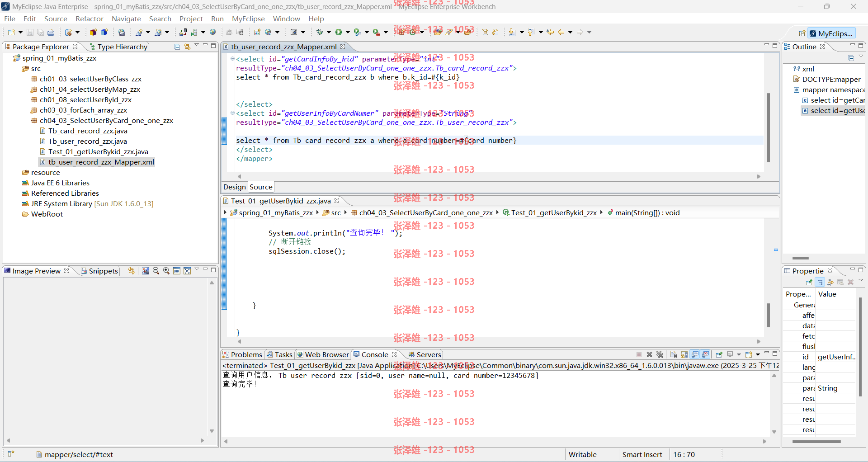Collapse the getUserInfoByCardNumer select element
This screenshot has width=868, height=462.
coord(232,113)
